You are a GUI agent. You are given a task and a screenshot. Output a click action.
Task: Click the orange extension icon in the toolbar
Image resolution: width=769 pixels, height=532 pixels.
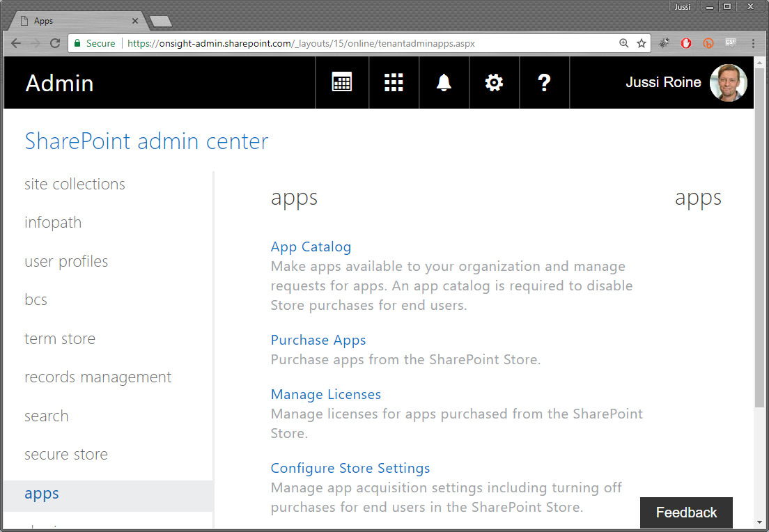pyautogui.click(x=708, y=43)
